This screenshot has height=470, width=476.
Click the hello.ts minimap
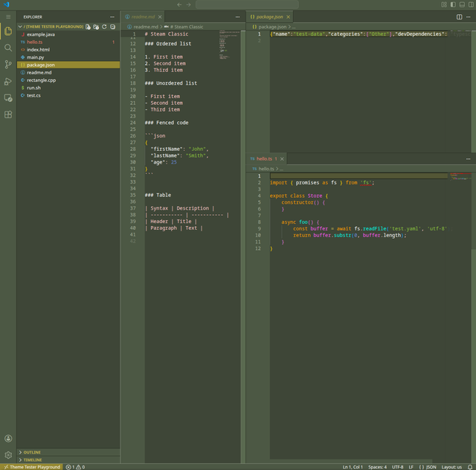pos(460,177)
